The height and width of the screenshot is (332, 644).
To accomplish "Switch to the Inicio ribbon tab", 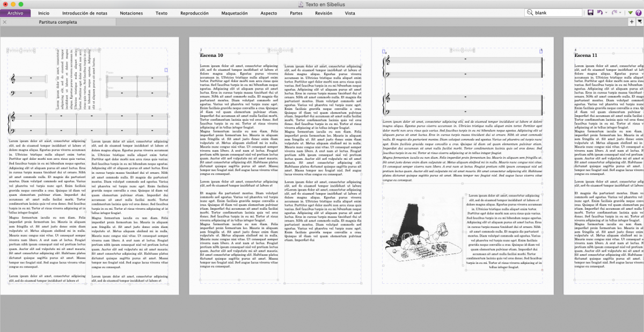I will coord(44,12).
